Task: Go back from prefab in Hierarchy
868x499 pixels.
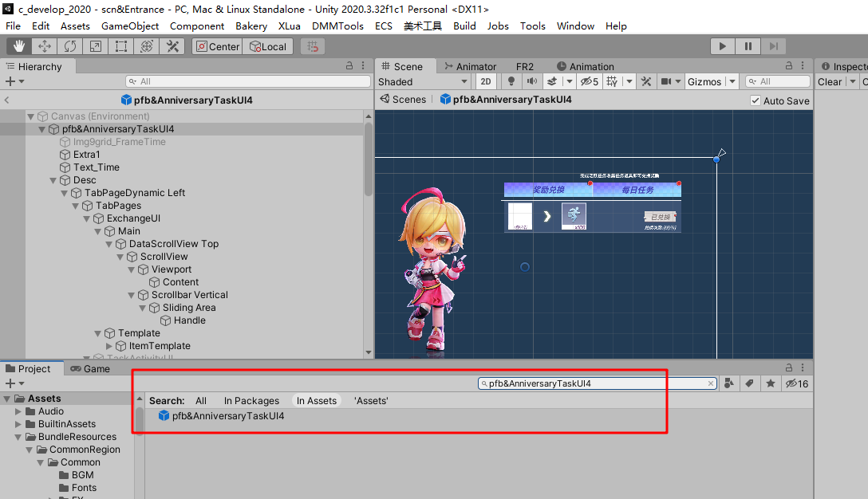Action: pyautogui.click(x=6, y=100)
